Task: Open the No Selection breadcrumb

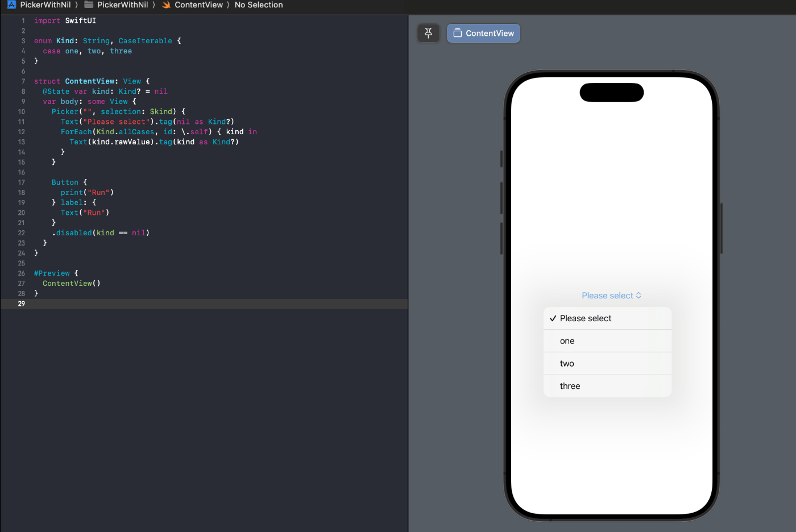Action: pos(259,5)
